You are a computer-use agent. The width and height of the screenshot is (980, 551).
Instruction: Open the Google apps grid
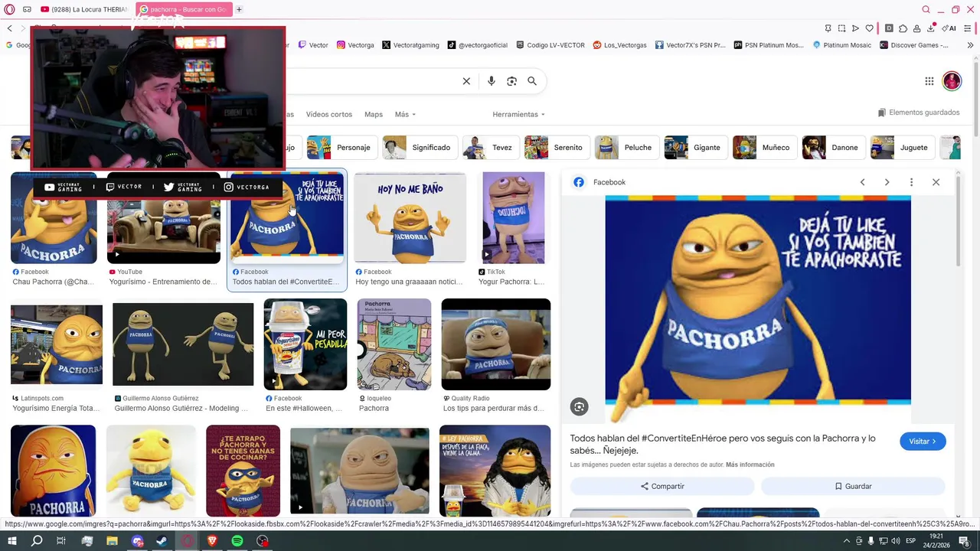pos(929,81)
